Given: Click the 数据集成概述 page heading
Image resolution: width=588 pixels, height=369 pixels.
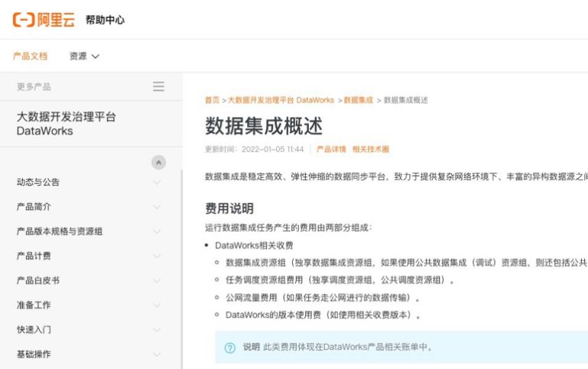Looking at the screenshot, I should click(x=264, y=126).
